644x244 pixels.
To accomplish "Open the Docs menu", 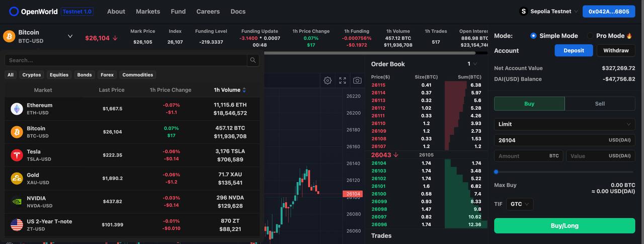I will 238,11.
